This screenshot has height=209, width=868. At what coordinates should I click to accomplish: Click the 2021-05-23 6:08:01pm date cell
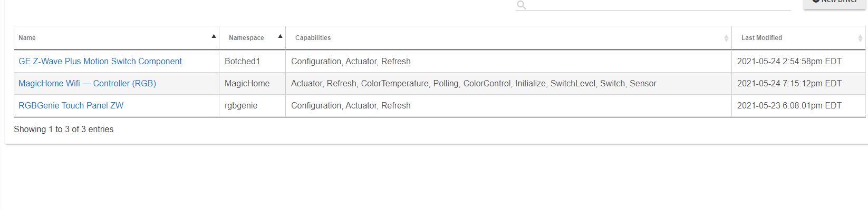coord(798,105)
